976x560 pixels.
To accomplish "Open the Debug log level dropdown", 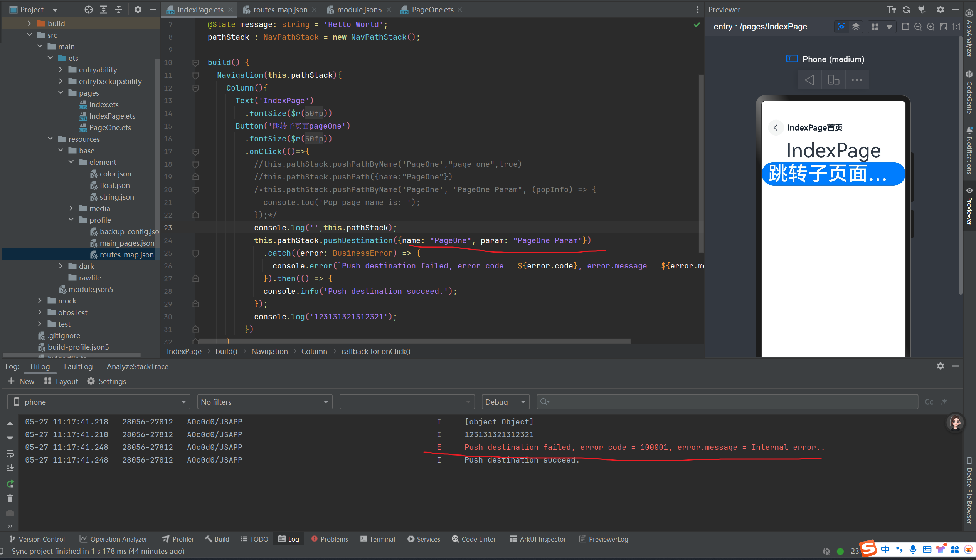I will [505, 402].
